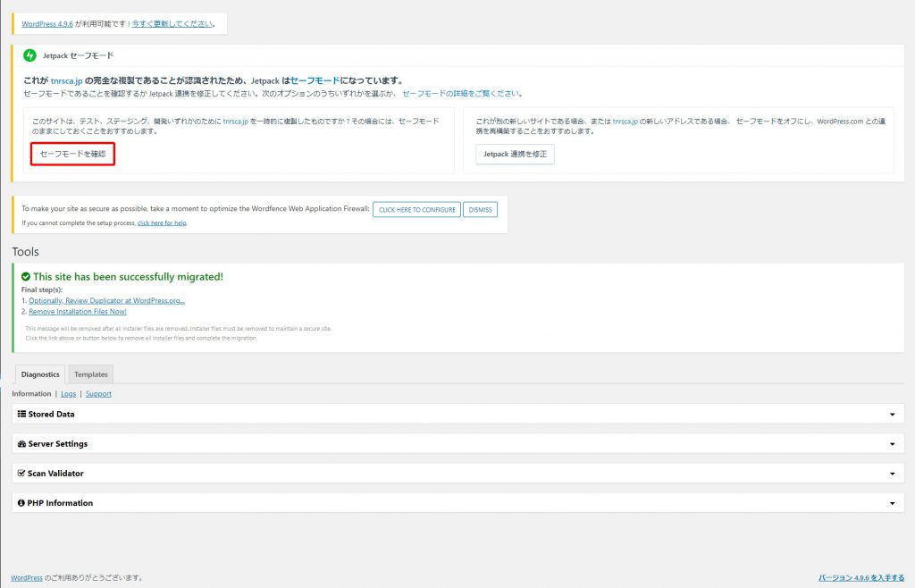
Task: Open the セーフモードの詳細をご覧ください link
Action: click(461, 93)
